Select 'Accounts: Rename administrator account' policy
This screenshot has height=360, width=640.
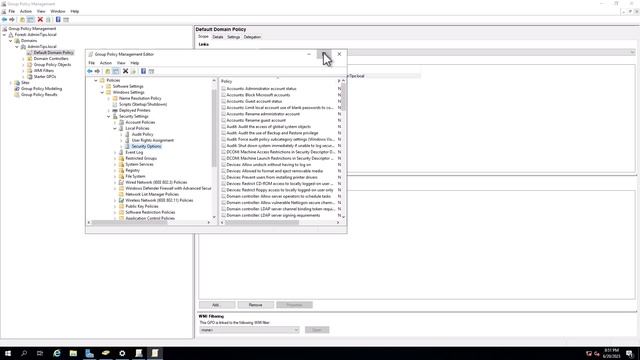(263, 114)
